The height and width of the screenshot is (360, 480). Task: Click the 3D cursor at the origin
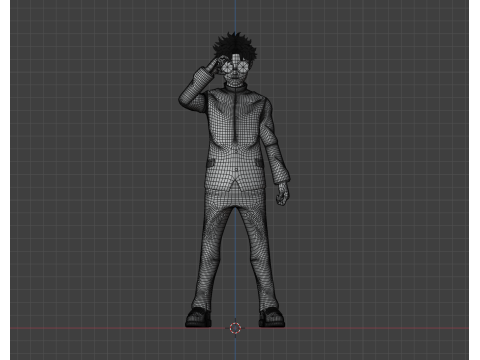235,328
